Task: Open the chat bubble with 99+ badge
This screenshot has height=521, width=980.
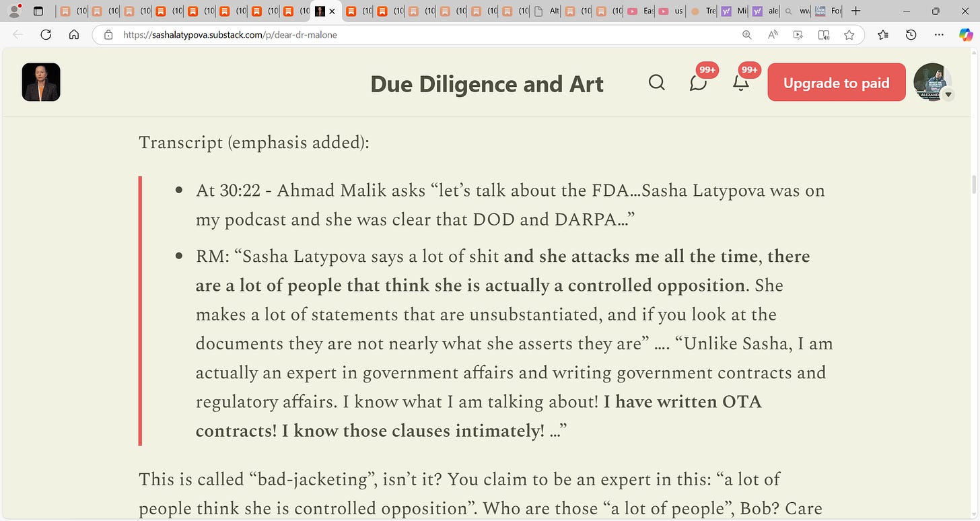Action: 699,82
